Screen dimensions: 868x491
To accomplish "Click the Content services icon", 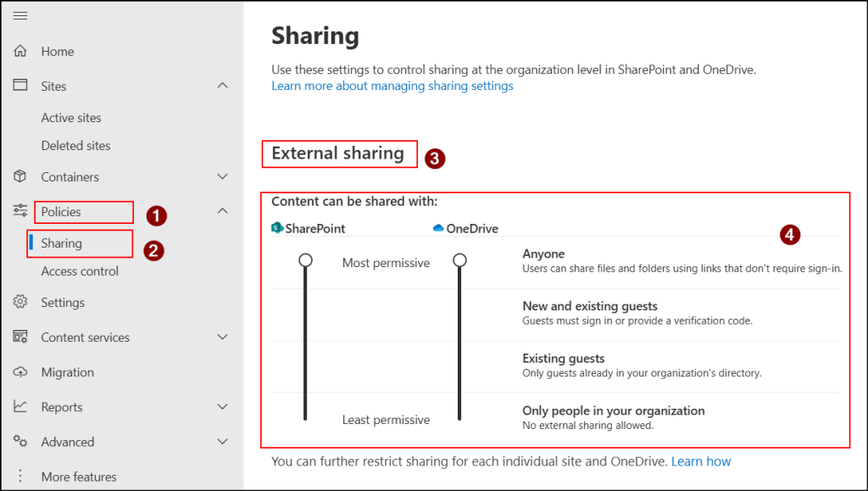I will (x=20, y=337).
